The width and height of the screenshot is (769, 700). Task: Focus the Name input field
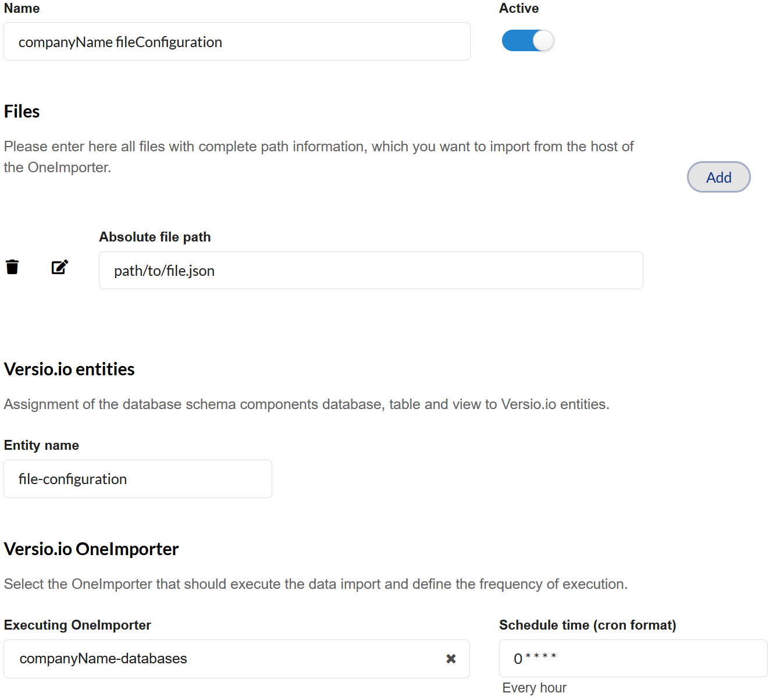pyautogui.click(x=237, y=41)
